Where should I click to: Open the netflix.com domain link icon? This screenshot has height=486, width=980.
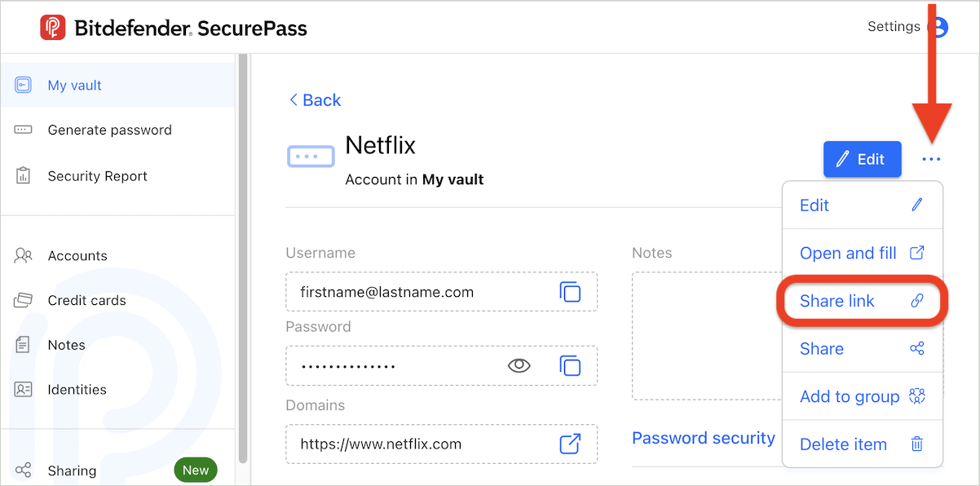pyautogui.click(x=570, y=444)
